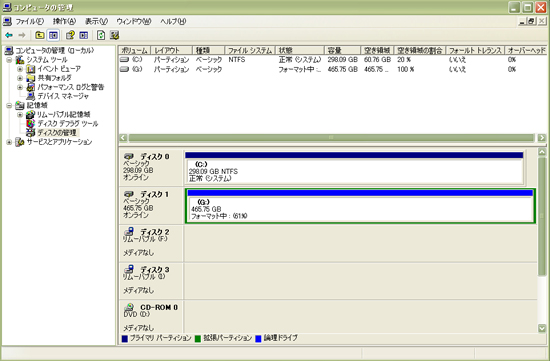Sort by the 空き領域の割合 column header
This screenshot has width=550, height=361.
[x=420, y=50]
